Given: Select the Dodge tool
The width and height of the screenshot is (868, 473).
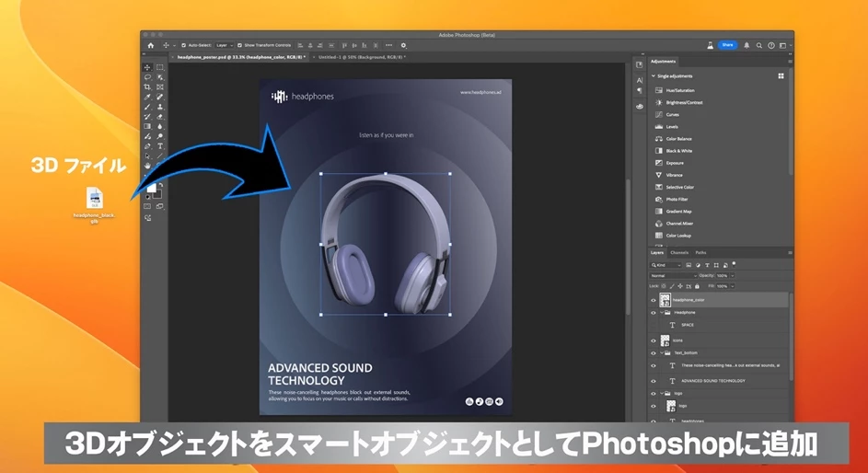Looking at the screenshot, I should (x=160, y=136).
